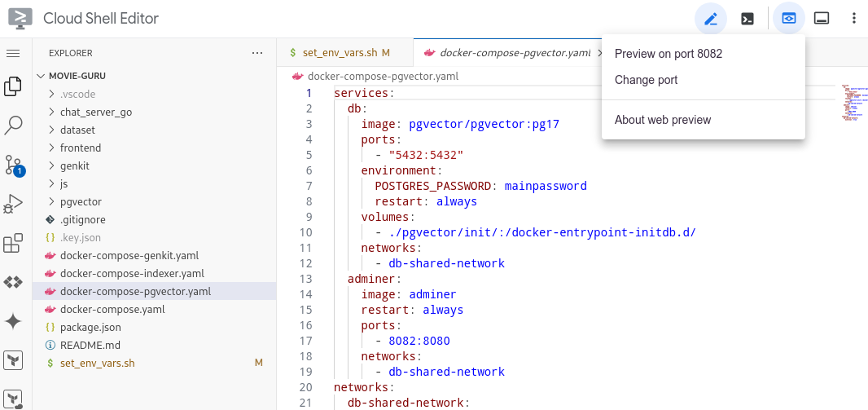Open set_env_vars.sh in explorer tree
The height and width of the screenshot is (410, 868).
tap(155, 363)
